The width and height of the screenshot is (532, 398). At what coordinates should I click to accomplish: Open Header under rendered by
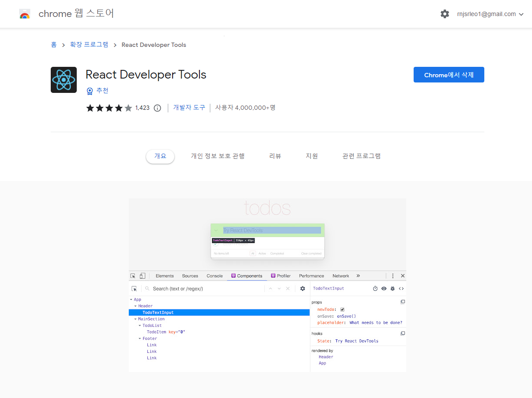[326, 357]
